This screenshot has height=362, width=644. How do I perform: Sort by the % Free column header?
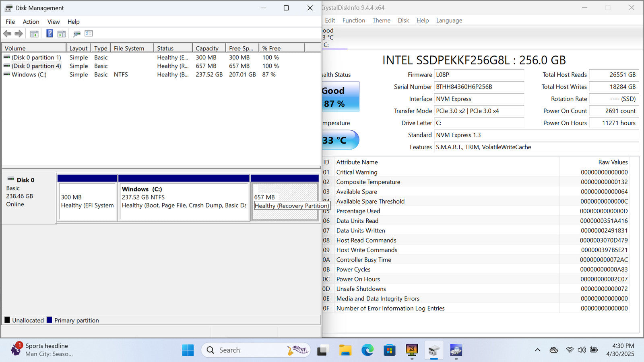[282, 48]
